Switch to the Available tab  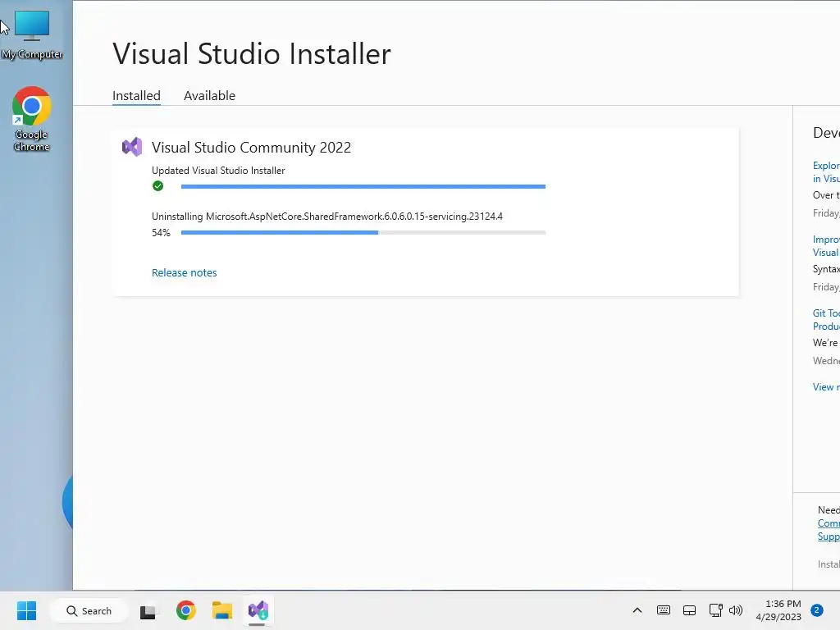coord(209,95)
